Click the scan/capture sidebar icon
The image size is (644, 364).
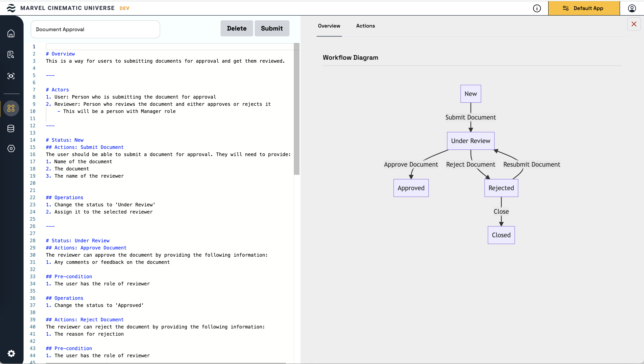tap(11, 76)
